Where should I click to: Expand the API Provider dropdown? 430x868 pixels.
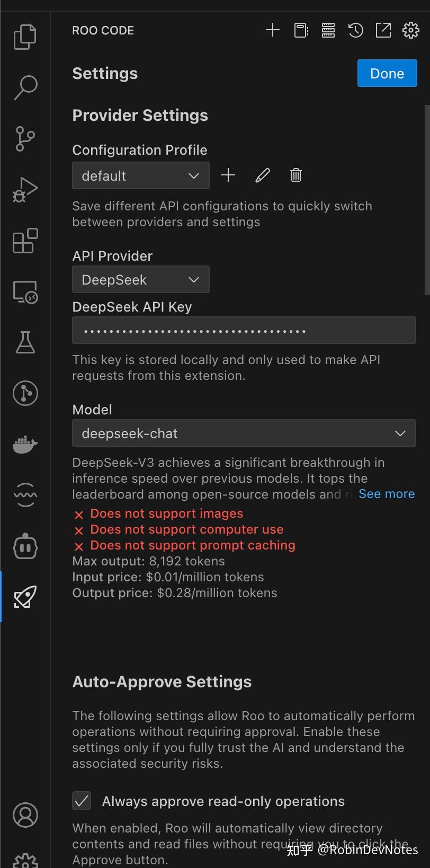click(140, 279)
